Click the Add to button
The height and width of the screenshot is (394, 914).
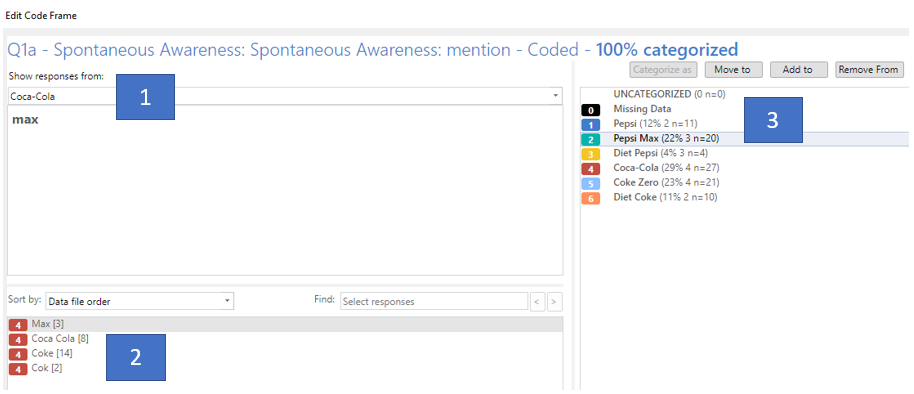click(x=798, y=69)
